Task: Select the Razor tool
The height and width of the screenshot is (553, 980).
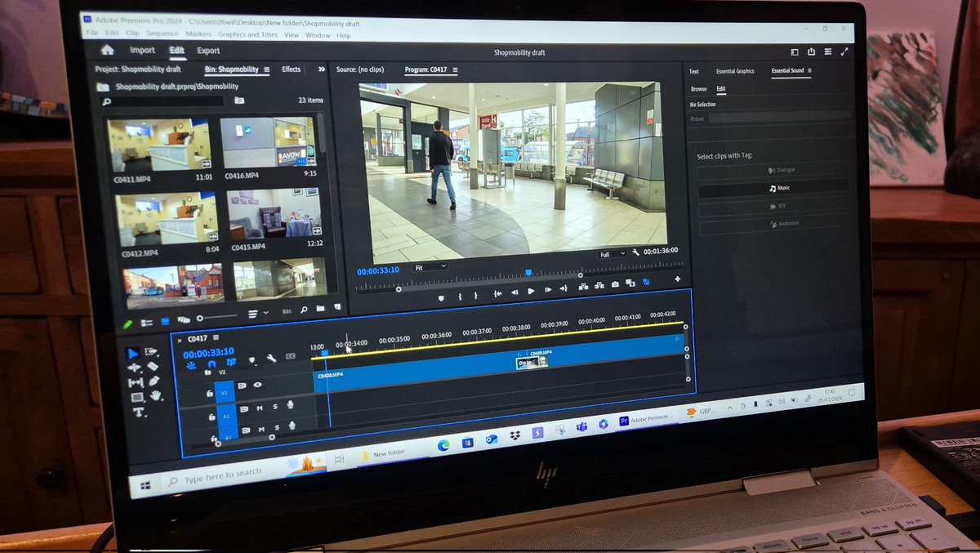Action: (154, 366)
